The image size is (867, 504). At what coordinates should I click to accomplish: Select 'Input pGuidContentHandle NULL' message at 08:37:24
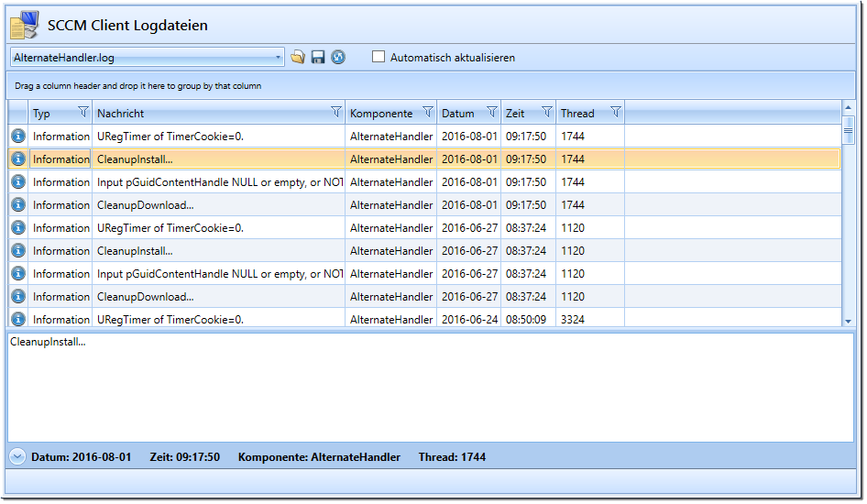pyautogui.click(x=220, y=274)
